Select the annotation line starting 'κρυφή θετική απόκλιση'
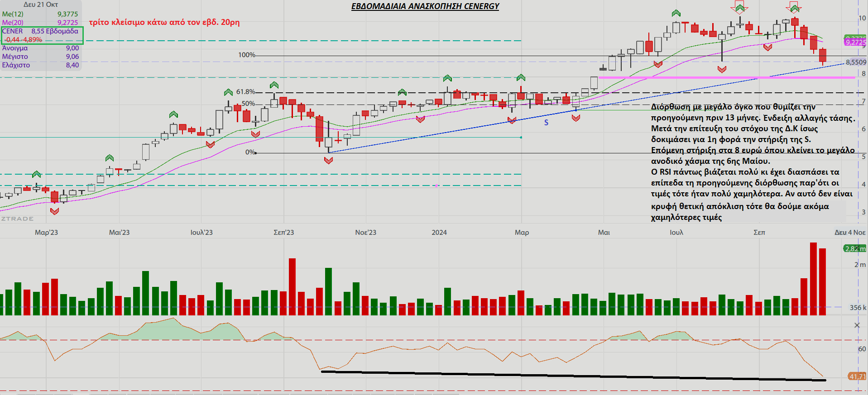Screen dimensions: 868x395 pos(740,206)
